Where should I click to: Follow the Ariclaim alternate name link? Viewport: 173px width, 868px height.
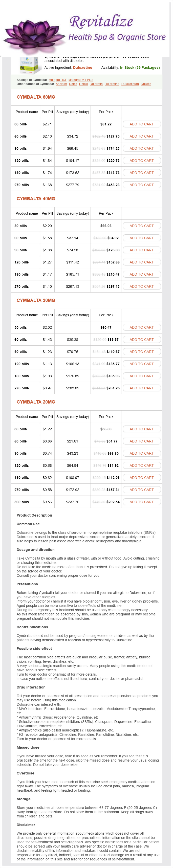(61, 84)
